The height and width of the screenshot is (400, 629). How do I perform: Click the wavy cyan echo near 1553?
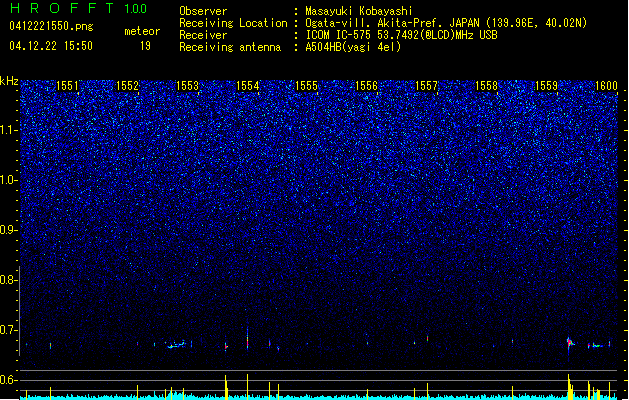click(177, 345)
